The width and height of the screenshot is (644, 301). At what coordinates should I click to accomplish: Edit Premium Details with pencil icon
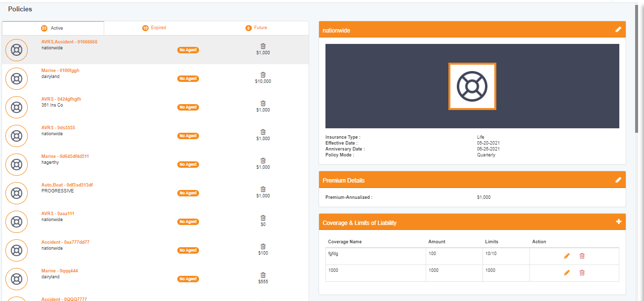coord(618,180)
